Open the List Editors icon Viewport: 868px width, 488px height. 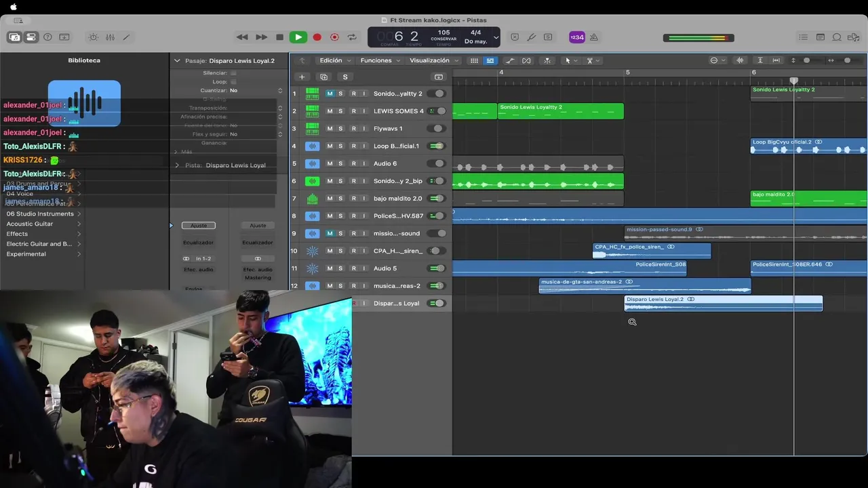click(x=803, y=37)
